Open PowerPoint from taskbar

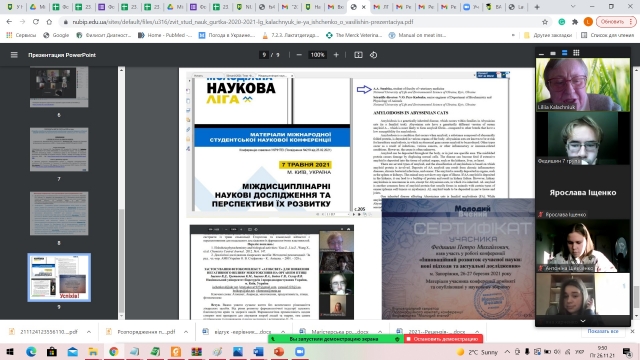coord(279,351)
